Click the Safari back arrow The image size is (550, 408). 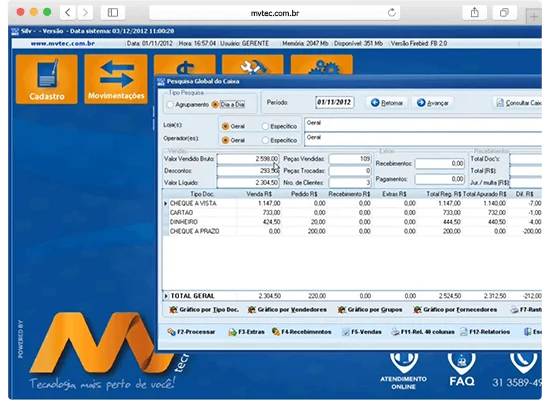pyautogui.click(x=68, y=13)
